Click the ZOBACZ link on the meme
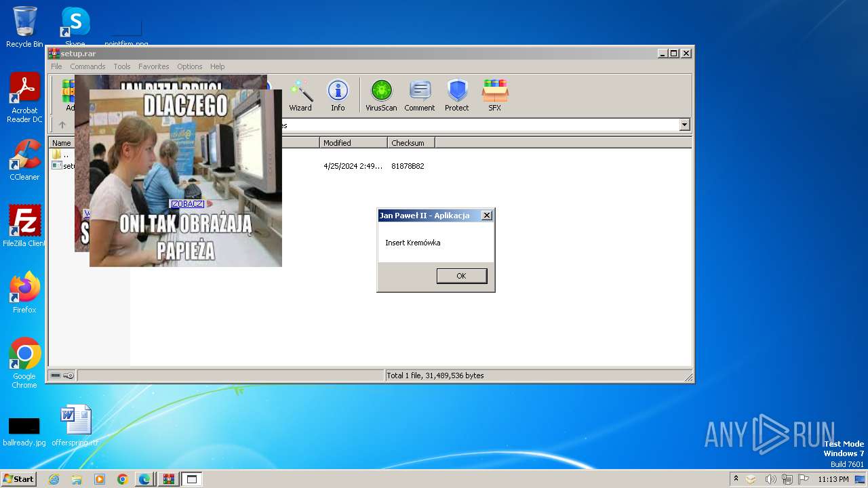868x488 pixels. click(x=187, y=204)
